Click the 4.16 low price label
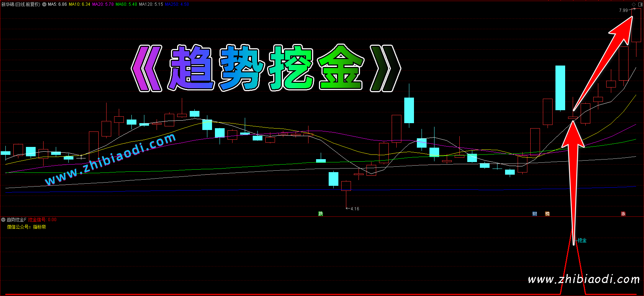The width and height of the screenshot is (644, 296). coord(355,209)
